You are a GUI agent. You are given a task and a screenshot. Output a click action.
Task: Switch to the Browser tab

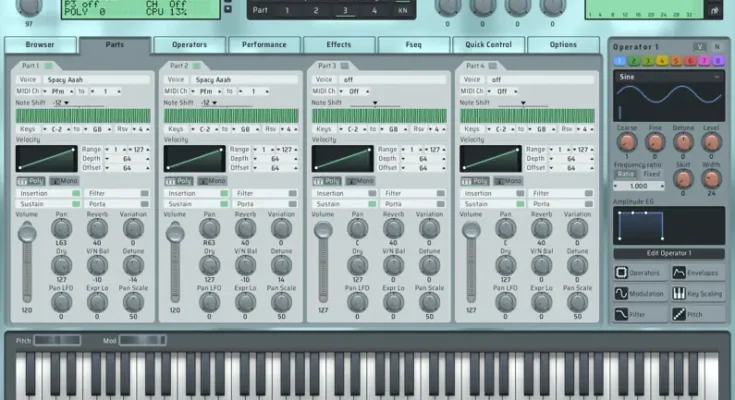point(40,45)
